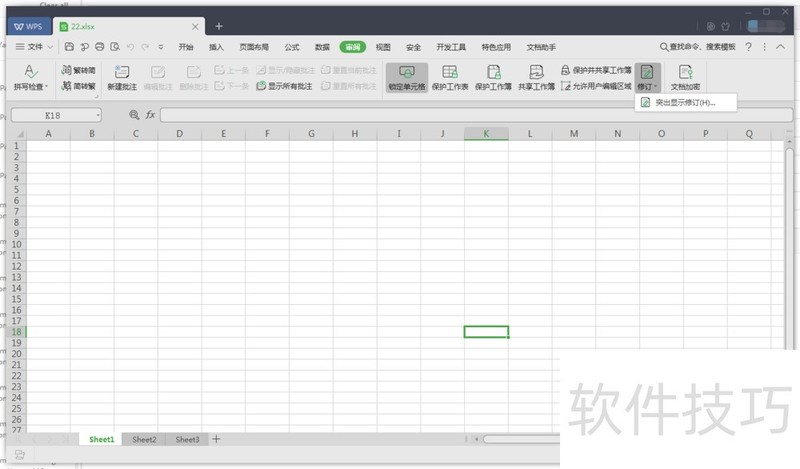The image size is (800, 469).
Task: Select column K header
Action: 486,134
